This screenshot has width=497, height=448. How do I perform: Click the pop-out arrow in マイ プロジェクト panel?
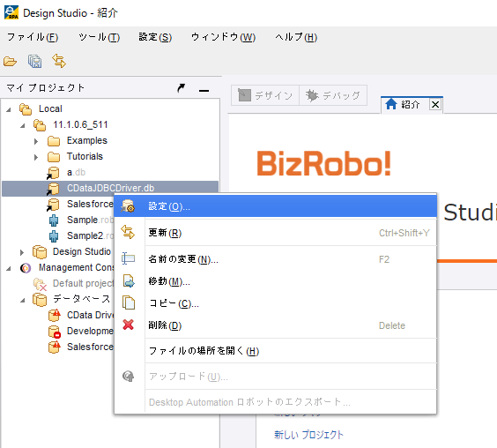coord(181,88)
